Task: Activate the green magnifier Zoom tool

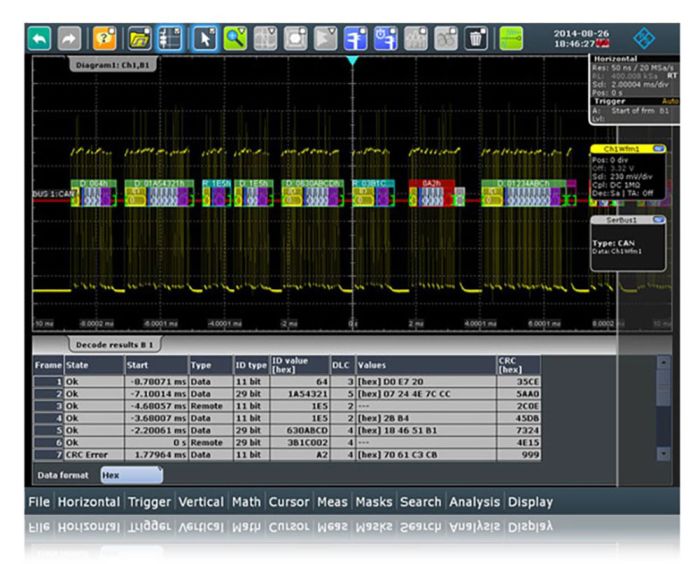Action: click(235, 38)
